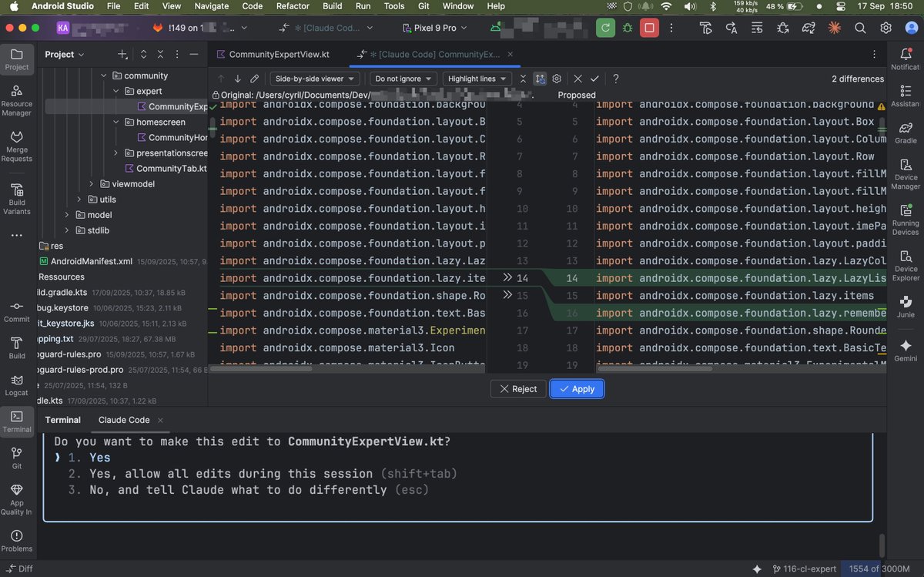Expand the utils folder
Screen dimensions: 924x577
[x=79, y=200]
